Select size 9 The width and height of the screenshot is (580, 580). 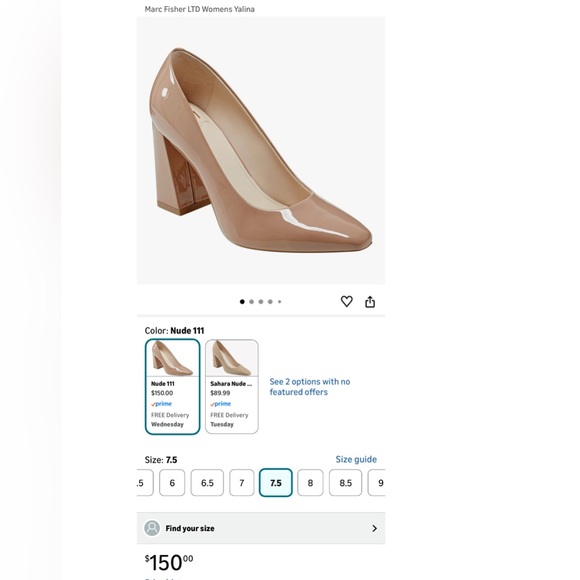[x=377, y=483]
